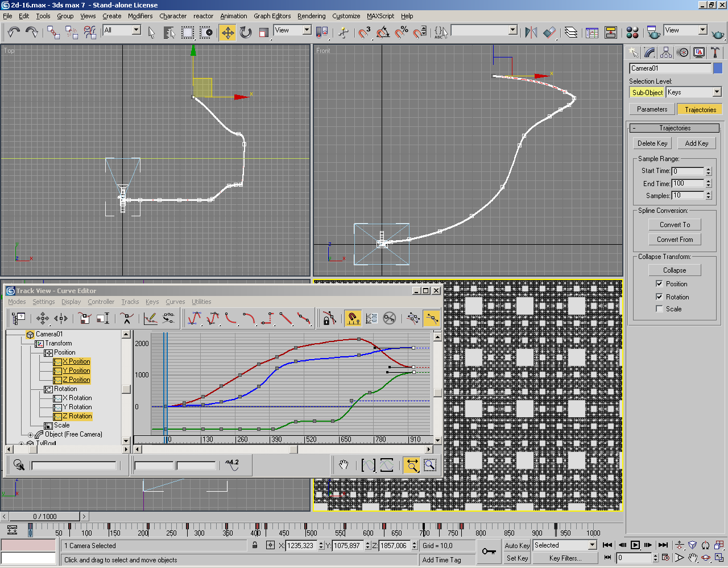728x568 pixels.
Task: Open the Keys selection level dropdown
Action: pos(717,92)
